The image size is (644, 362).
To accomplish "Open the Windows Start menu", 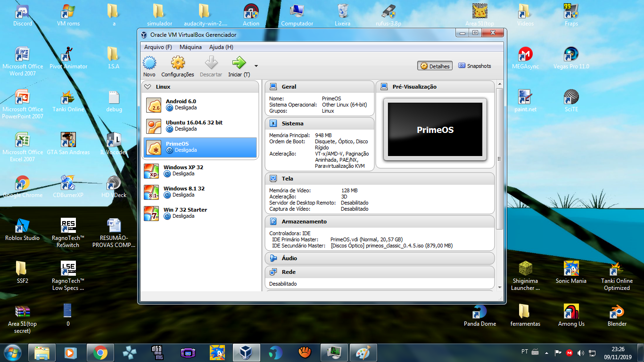I will (13, 353).
